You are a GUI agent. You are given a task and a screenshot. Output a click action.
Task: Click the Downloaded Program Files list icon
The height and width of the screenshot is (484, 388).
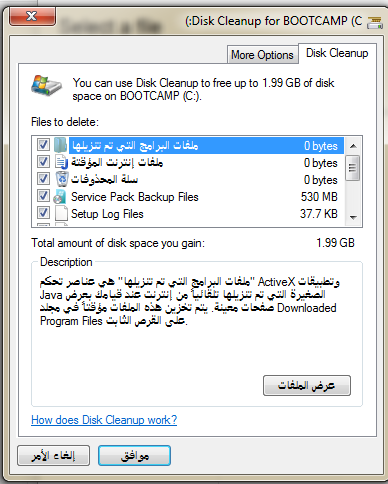(x=61, y=145)
